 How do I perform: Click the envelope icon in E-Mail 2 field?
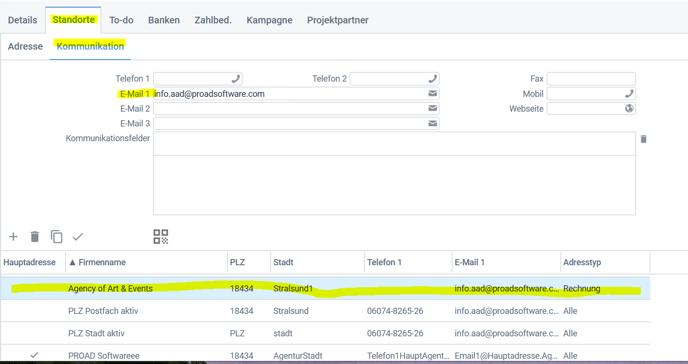(433, 108)
